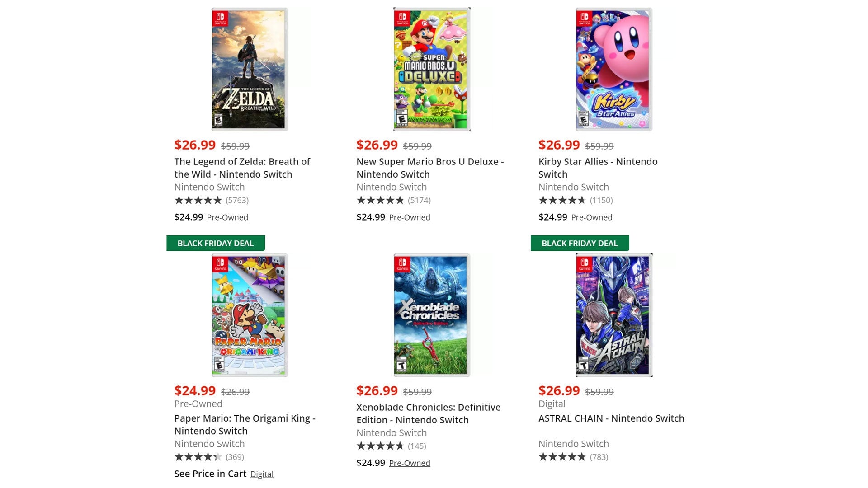The width and height of the screenshot is (868, 488).
Task: Click the Black Friday Deal badge above Paper Mario
Action: [216, 243]
